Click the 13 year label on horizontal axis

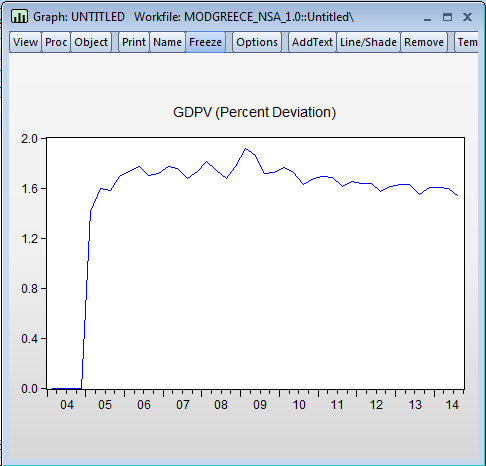(x=415, y=405)
